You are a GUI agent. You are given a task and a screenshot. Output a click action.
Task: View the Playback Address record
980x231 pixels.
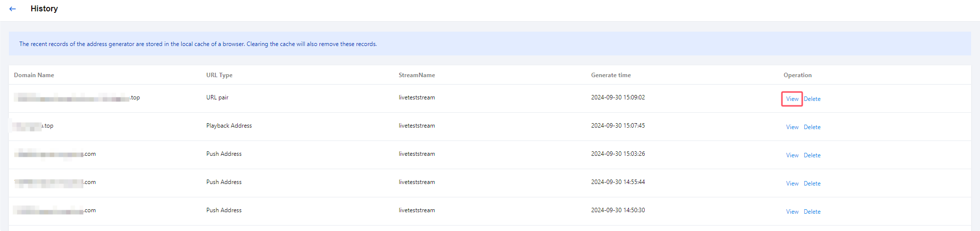792,127
